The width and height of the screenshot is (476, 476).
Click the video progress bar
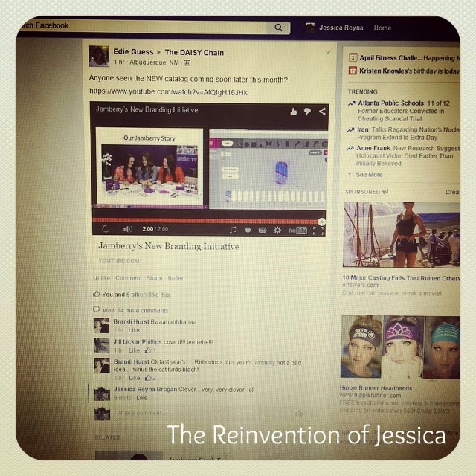pyautogui.click(x=208, y=221)
